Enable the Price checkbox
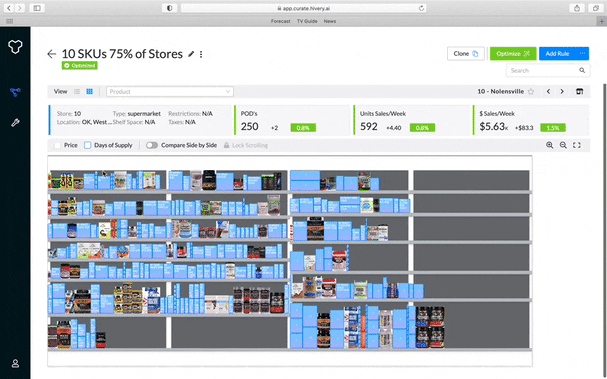The image size is (607, 379). [x=58, y=145]
